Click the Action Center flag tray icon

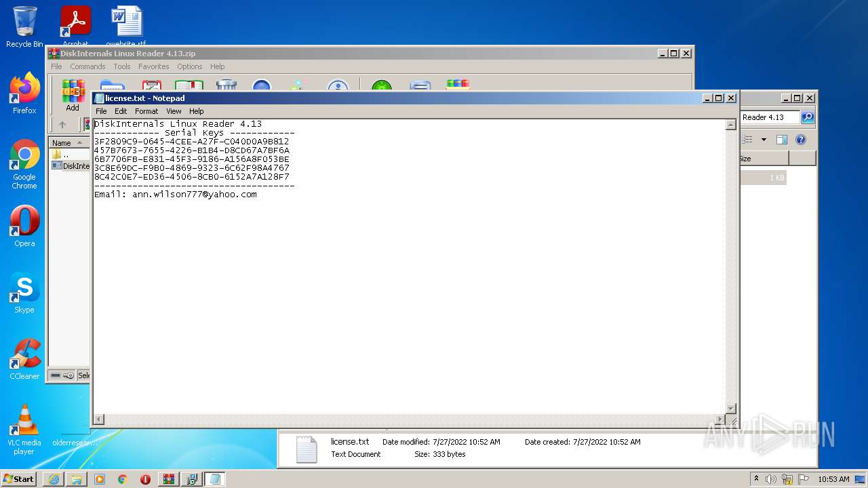804,479
